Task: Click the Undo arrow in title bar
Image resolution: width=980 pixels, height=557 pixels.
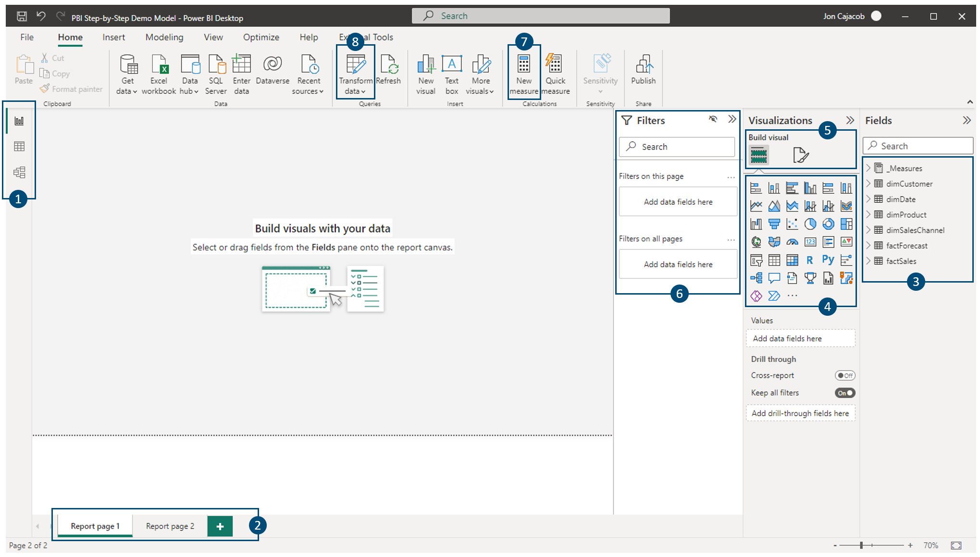Action: (x=41, y=16)
